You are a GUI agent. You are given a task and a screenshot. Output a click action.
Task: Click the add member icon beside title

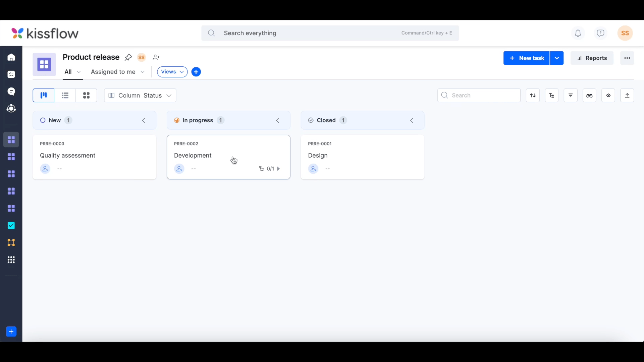156,57
